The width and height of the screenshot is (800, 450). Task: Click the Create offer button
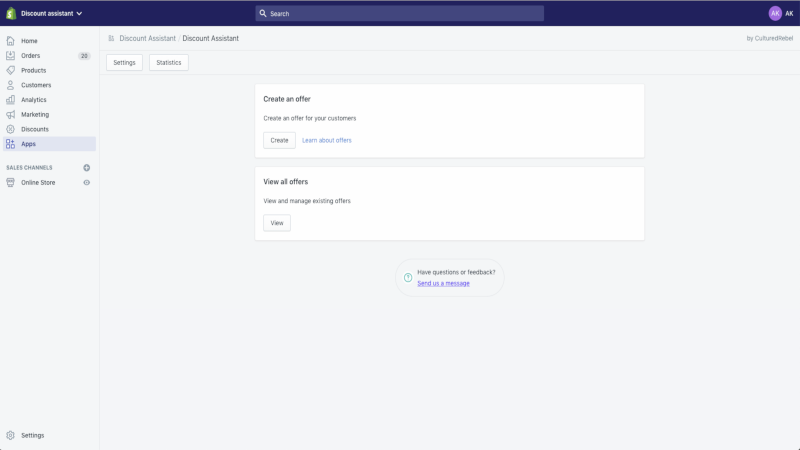click(279, 140)
